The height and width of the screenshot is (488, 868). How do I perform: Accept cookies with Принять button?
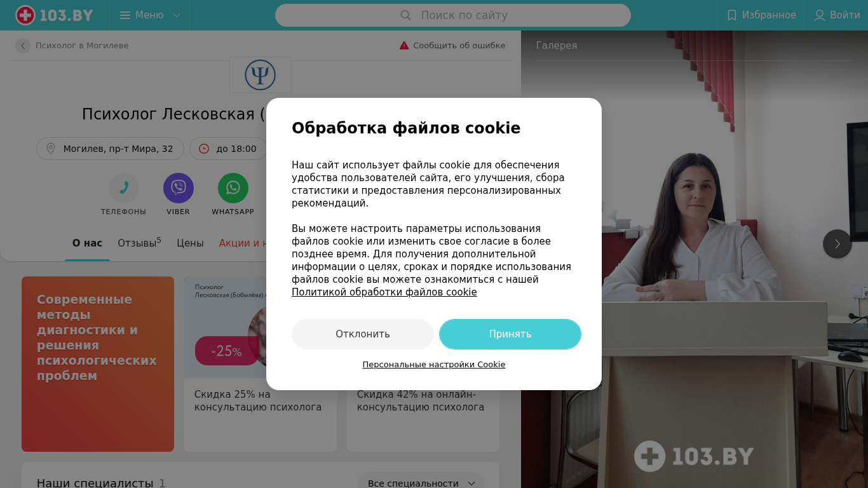510,334
